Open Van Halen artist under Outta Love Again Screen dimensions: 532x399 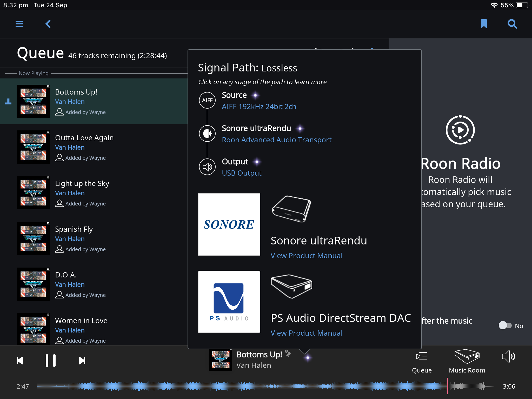pyautogui.click(x=70, y=147)
